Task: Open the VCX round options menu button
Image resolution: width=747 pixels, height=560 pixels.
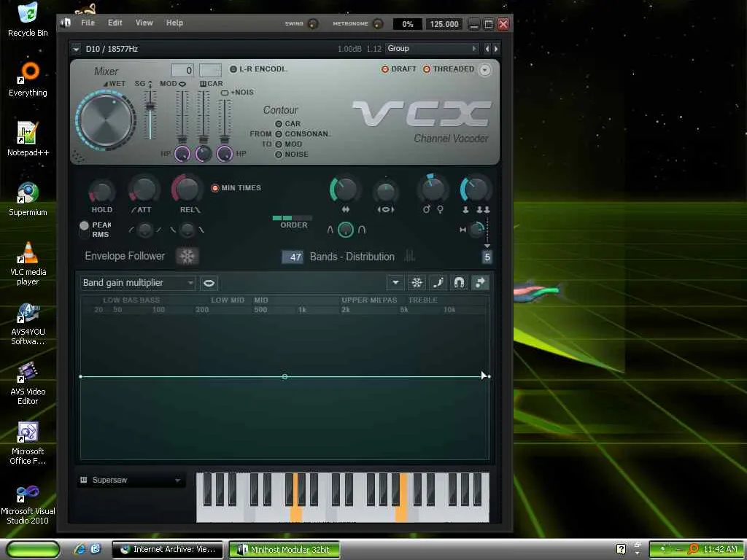Action: coord(484,70)
